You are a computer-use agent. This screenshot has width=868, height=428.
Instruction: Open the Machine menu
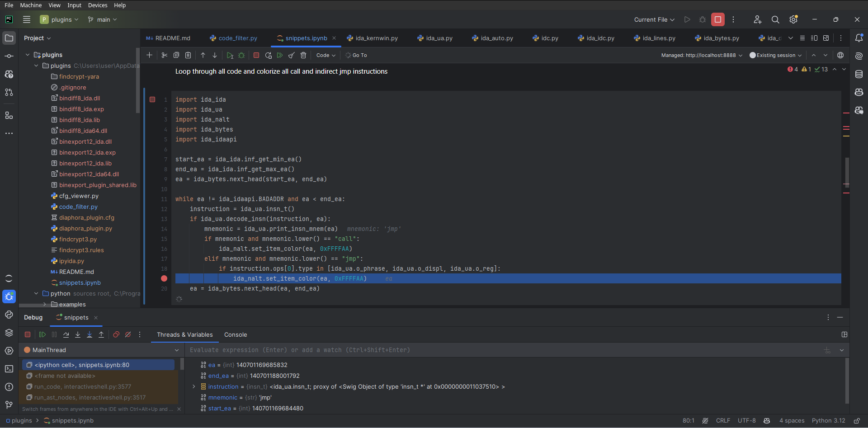click(x=31, y=5)
